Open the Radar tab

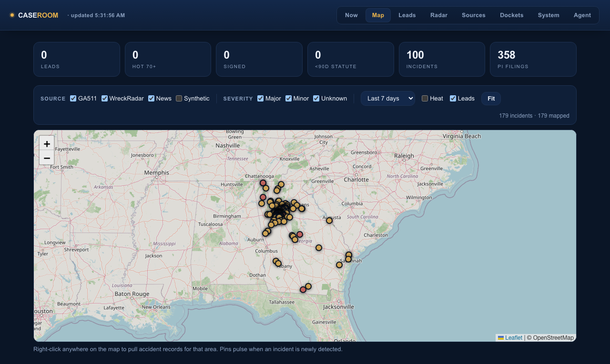click(x=439, y=15)
